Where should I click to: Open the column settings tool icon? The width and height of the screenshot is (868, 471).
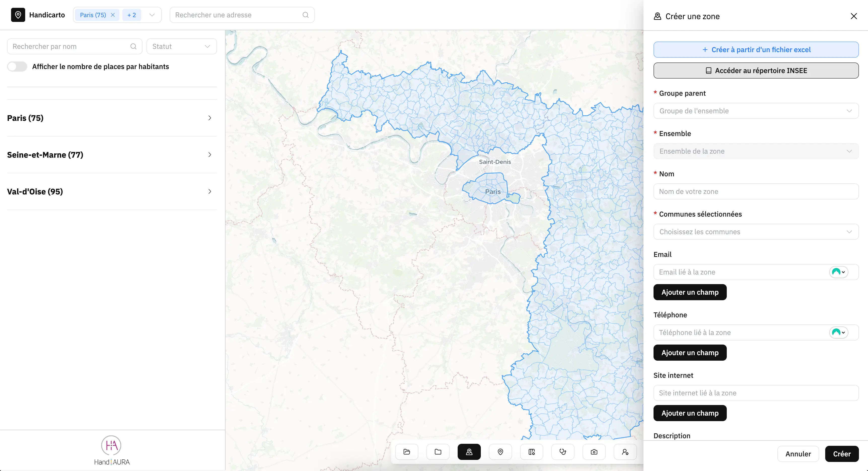point(531,452)
